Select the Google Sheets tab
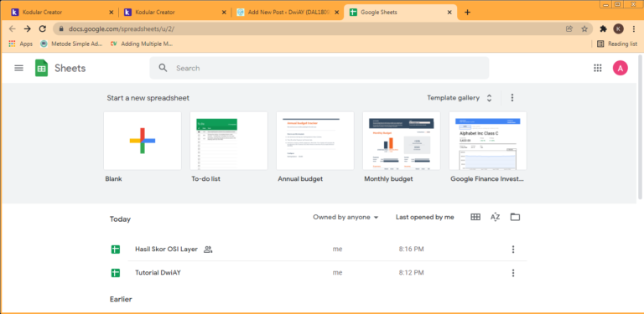This screenshot has height=314, width=644. click(x=401, y=13)
